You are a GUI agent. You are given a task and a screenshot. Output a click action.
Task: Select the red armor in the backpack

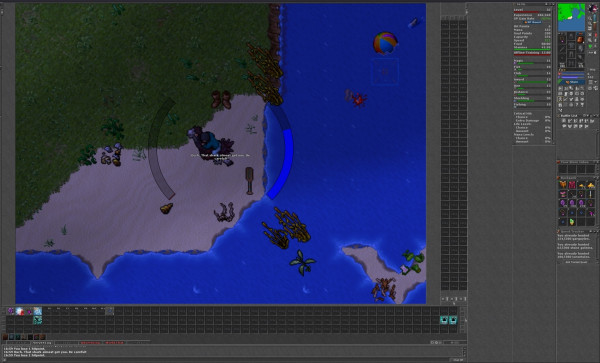click(x=572, y=185)
